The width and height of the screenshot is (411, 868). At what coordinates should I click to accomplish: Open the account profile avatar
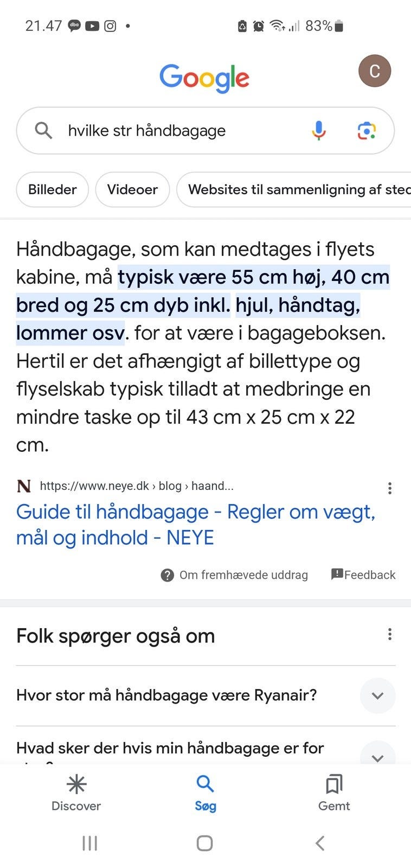coord(374,71)
